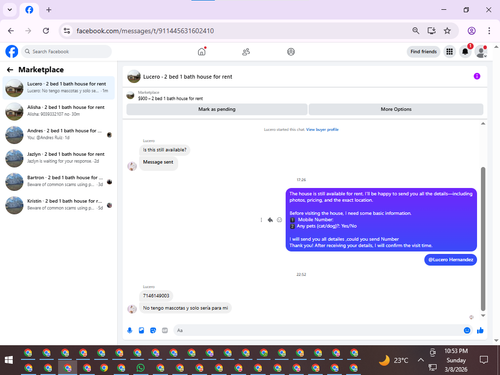Open the weather widget showing 23°C
The width and height of the screenshot is (500, 375).
[394, 360]
